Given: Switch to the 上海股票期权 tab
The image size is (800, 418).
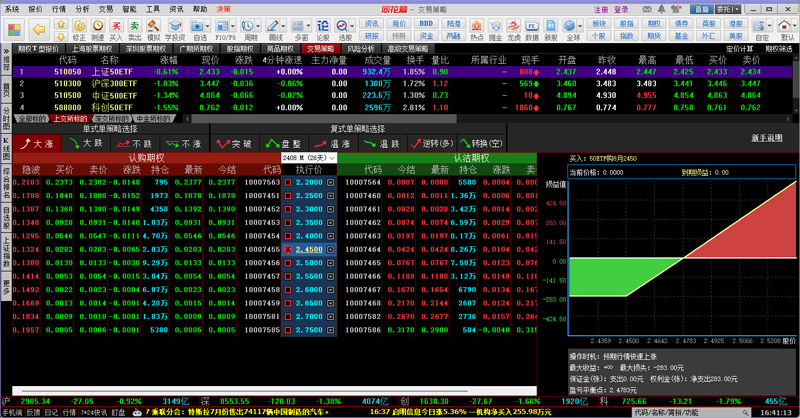Looking at the screenshot, I should pyautogui.click(x=92, y=48).
